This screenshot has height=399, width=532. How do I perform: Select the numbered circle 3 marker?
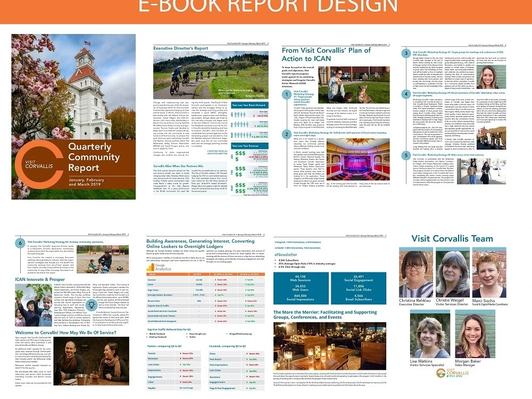pyautogui.click(x=406, y=53)
